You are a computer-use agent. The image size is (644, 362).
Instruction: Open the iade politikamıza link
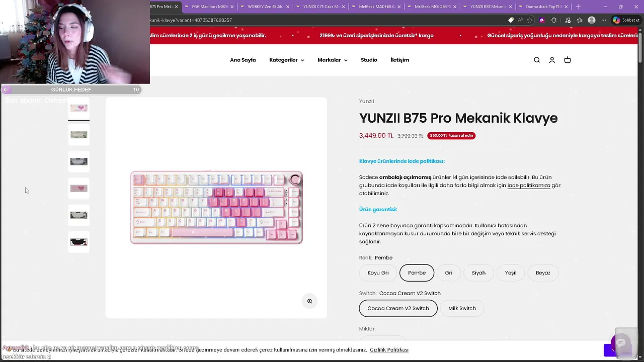pos(529,186)
